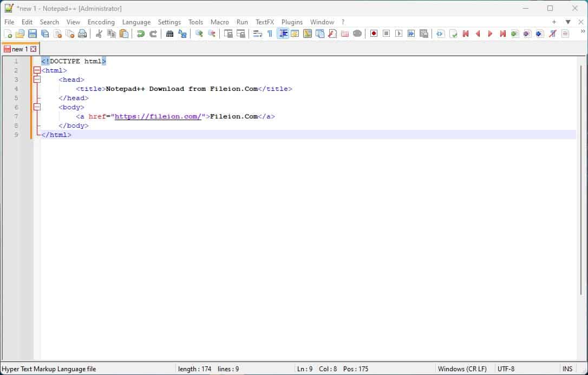Open the Print icon on toolbar
Image resolution: width=588 pixels, height=375 pixels.
click(82, 34)
